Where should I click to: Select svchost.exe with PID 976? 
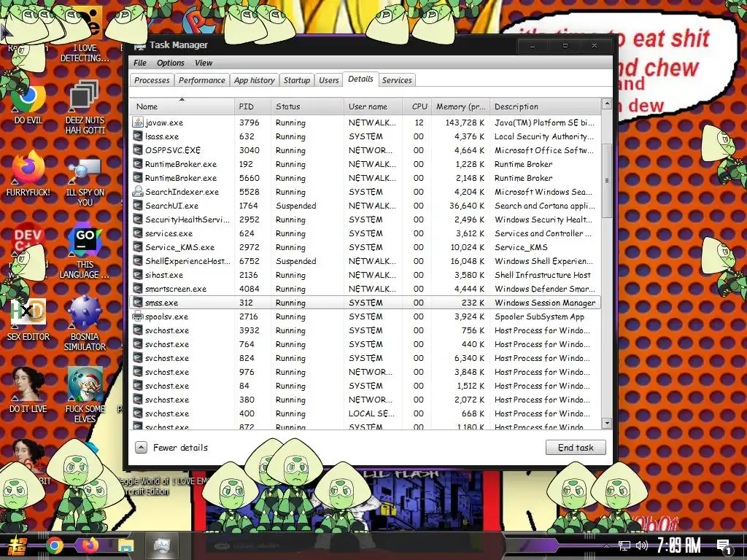click(x=365, y=371)
